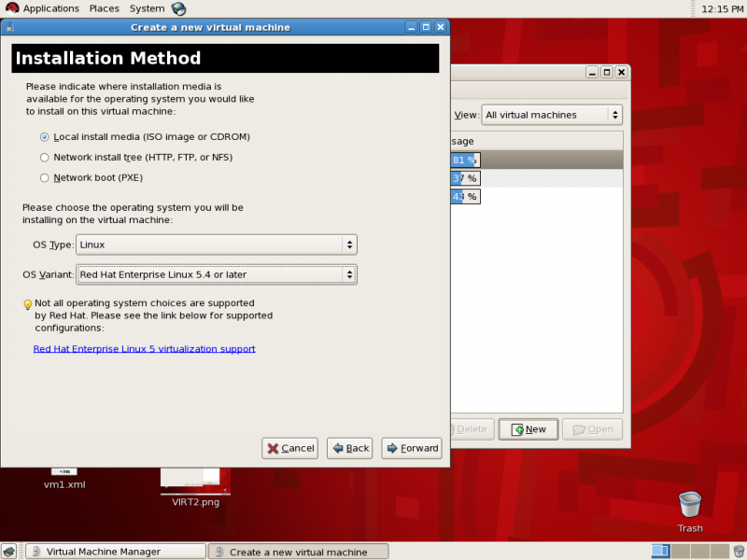Click the trash applet in bottom right corner
747x560 pixels.
pyautogui.click(x=739, y=552)
